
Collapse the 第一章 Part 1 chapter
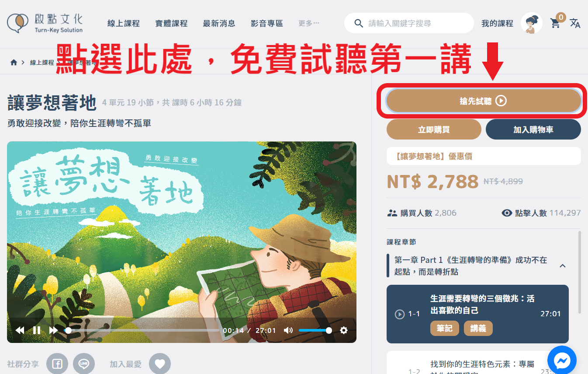[563, 266]
